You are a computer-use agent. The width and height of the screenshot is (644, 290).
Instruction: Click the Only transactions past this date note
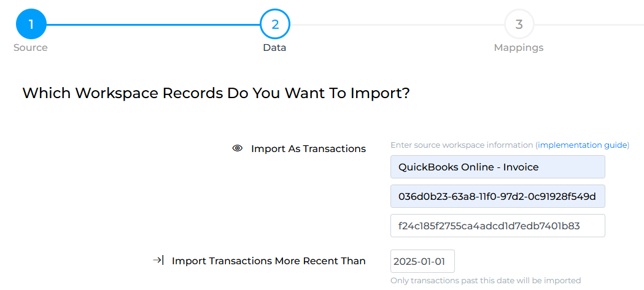click(x=486, y=281)
